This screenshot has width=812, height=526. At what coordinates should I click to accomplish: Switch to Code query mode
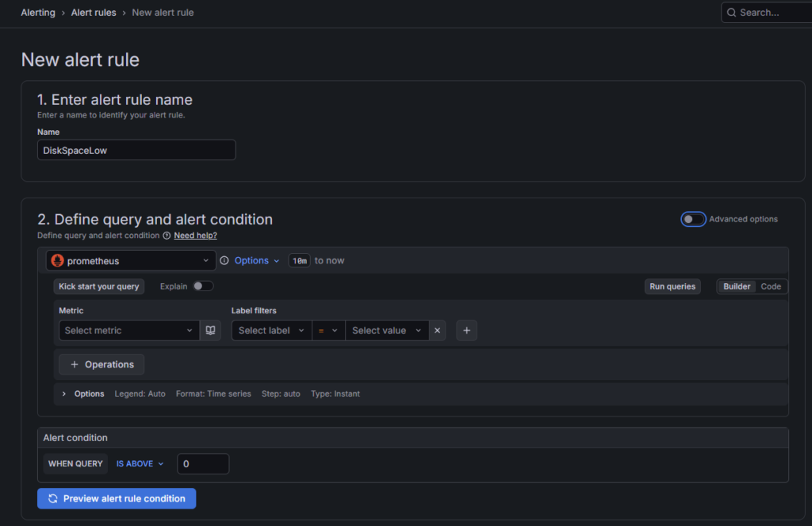771,286
